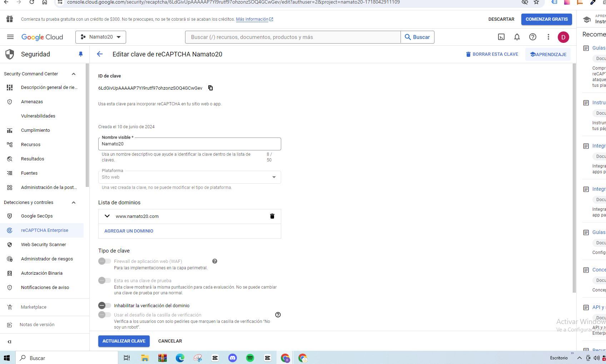Image resolution: width=606 pixels, height=364 pixels.
Task: Open Microsoft Edge from the taskbar
Action: click(180, 358)
